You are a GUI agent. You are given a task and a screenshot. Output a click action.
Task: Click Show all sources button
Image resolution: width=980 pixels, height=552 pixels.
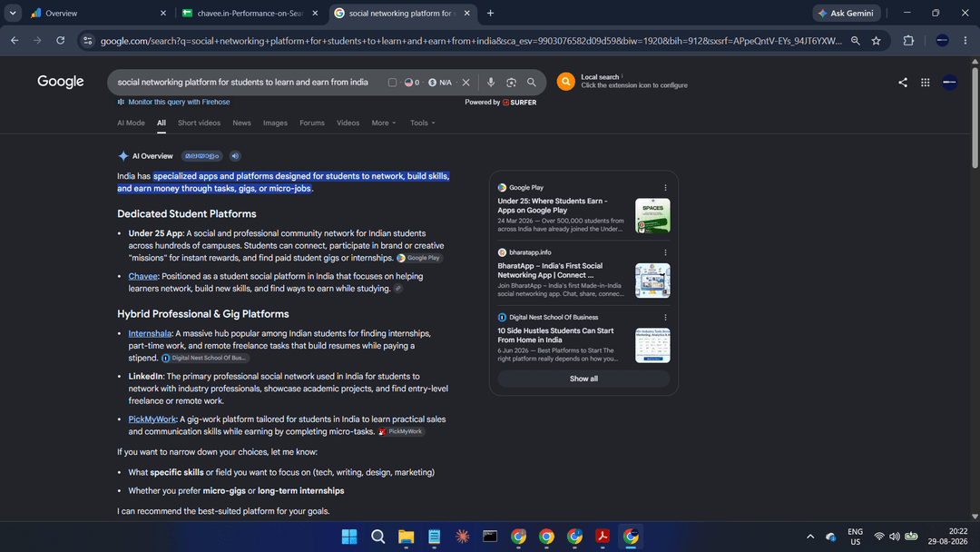click(x=583, y=379)
